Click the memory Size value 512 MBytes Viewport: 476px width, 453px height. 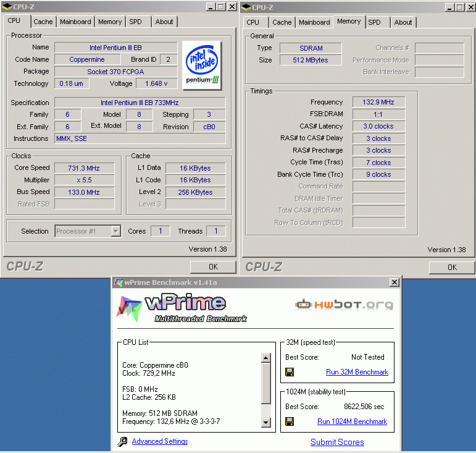pos(311,60)
